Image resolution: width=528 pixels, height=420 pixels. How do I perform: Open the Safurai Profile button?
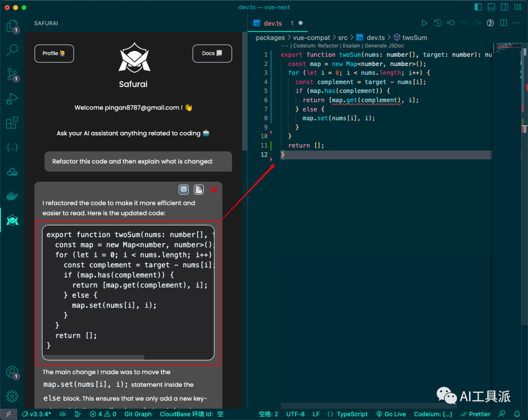(x=54, y=54)
